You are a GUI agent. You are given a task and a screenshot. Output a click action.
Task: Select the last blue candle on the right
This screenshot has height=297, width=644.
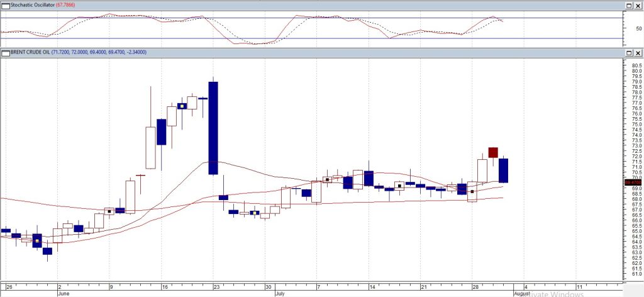(x=504, y=171)
